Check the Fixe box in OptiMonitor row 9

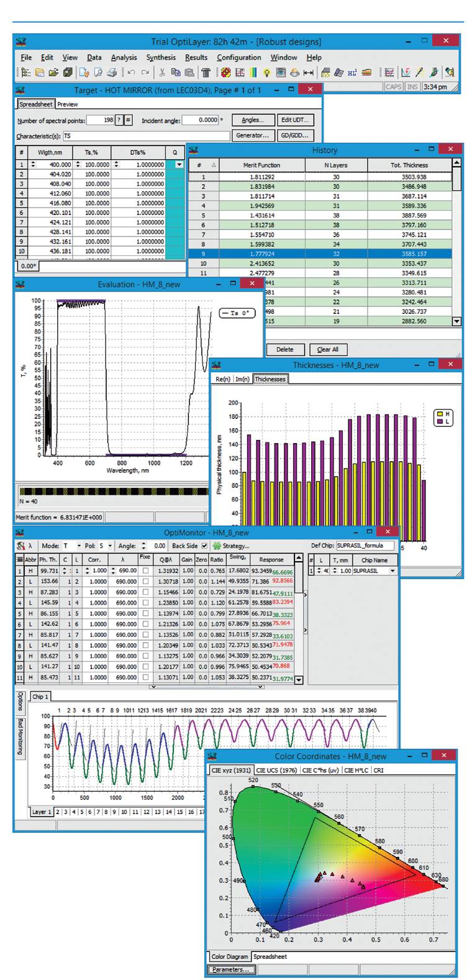[146, 656]
